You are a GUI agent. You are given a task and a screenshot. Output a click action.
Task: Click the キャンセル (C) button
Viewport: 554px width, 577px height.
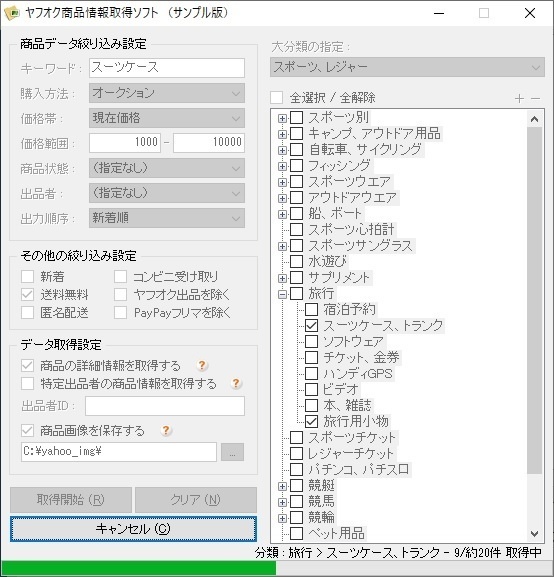coord(133,529)
